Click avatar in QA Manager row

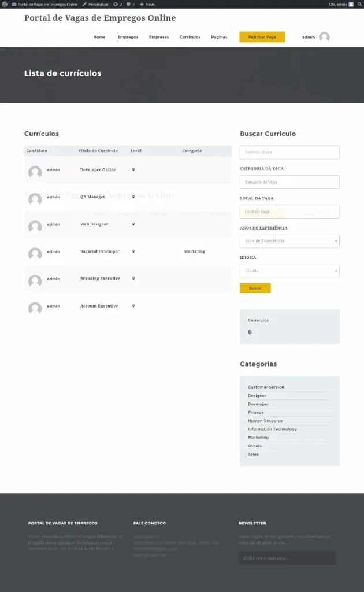35,199
